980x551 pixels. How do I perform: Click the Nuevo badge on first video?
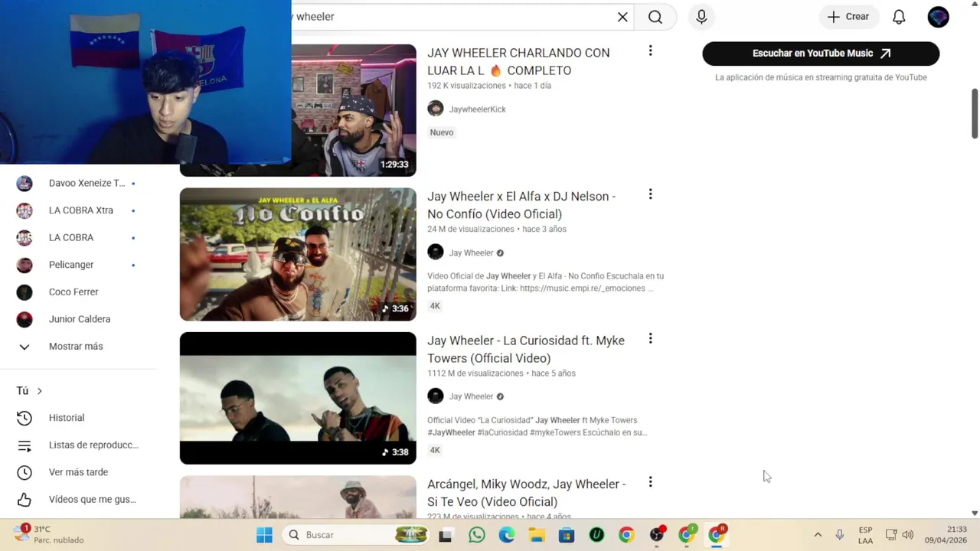[x=442, y=132]
